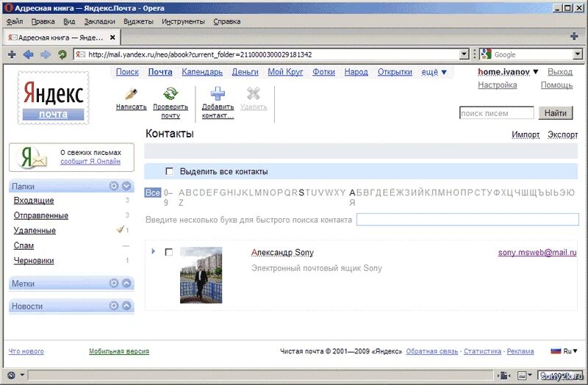
Task: Open settings gear of Папки panel
Action: [114, 186]
